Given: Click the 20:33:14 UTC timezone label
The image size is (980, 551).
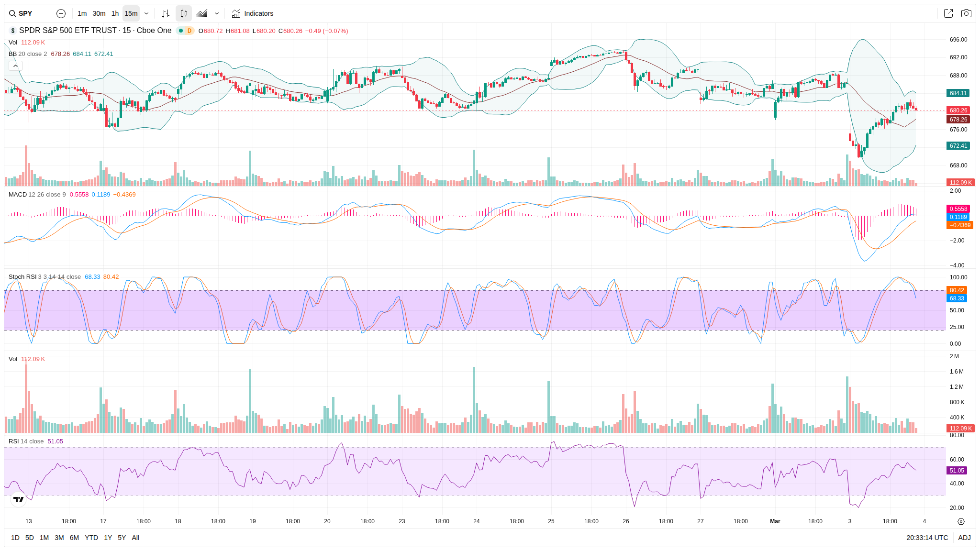Looking at the screenshot, I should (x=927, y=538).
